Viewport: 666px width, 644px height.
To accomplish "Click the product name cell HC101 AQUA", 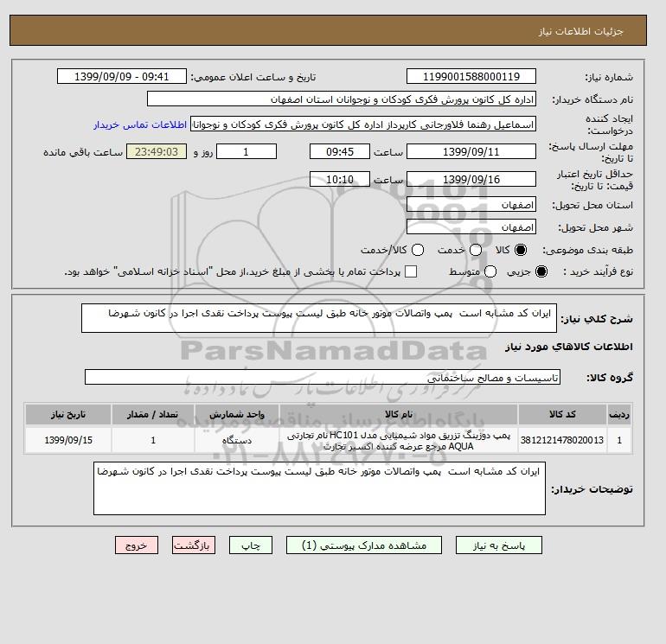I will [399, 440].
